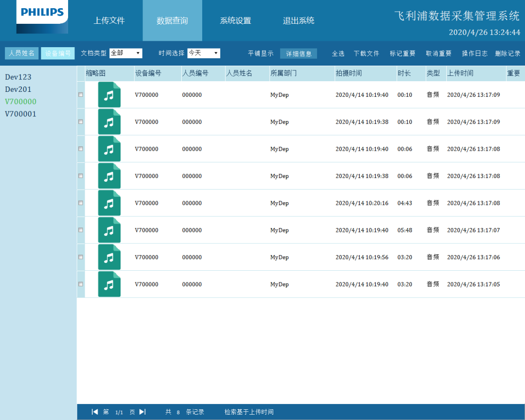This screenshot has width=525, height=420.
Task: Sort by 时长 column header
Action: [x=411, y=73]
